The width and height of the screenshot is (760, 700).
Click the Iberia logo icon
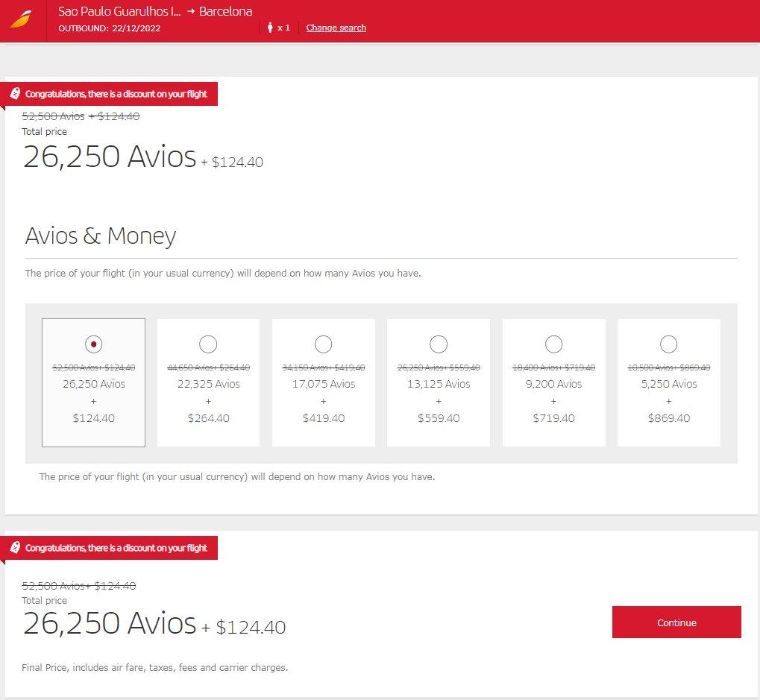coord(21,20)
